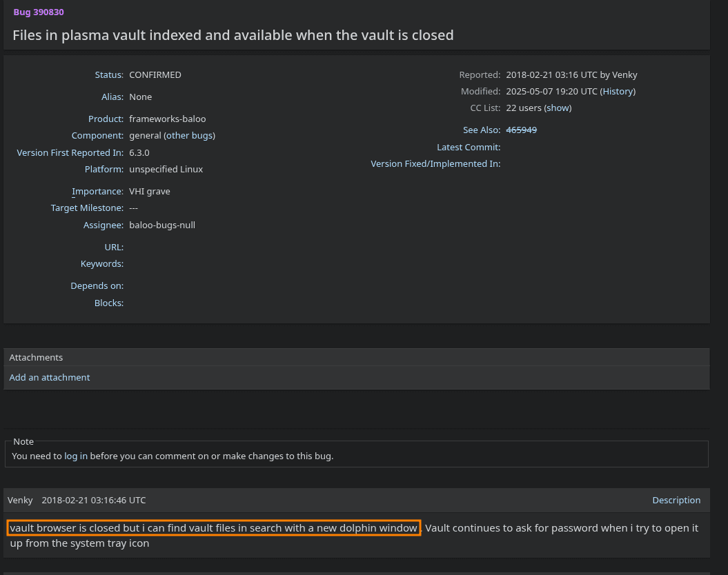The image size is (728, 575).
Task: Click the 'log in' link
Action: pos(76,456)
